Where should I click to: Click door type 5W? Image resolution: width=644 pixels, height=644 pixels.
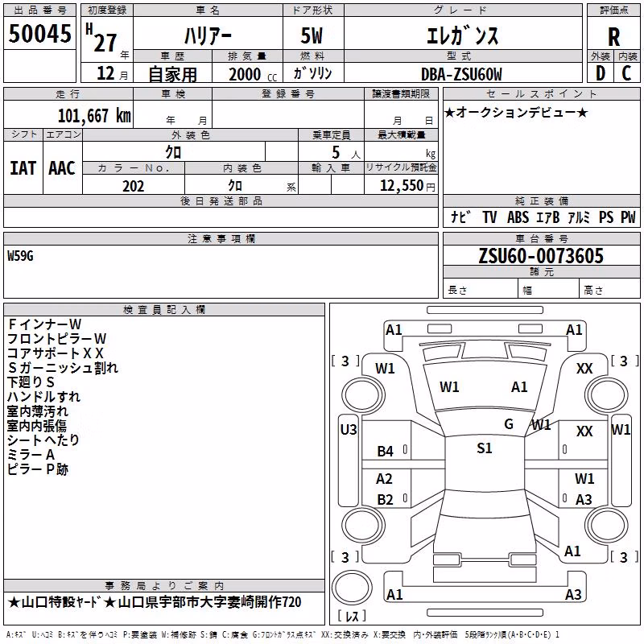click(312, 35)
